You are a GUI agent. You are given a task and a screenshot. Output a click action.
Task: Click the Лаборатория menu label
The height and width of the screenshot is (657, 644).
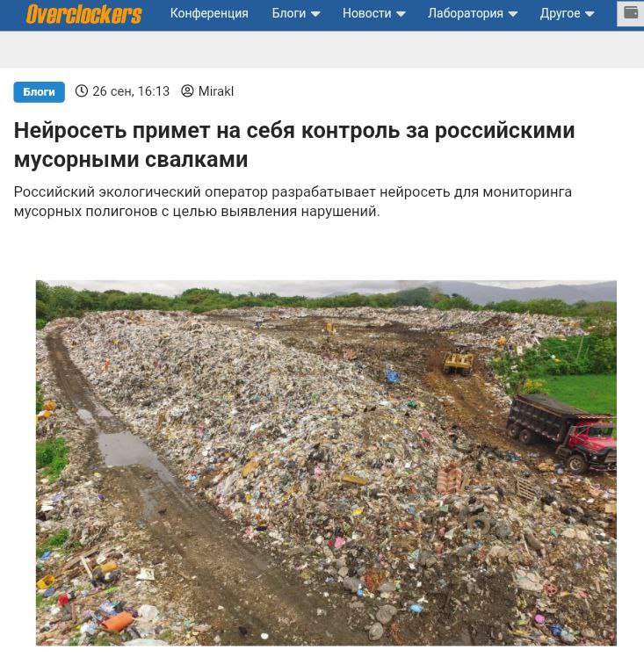466,13
